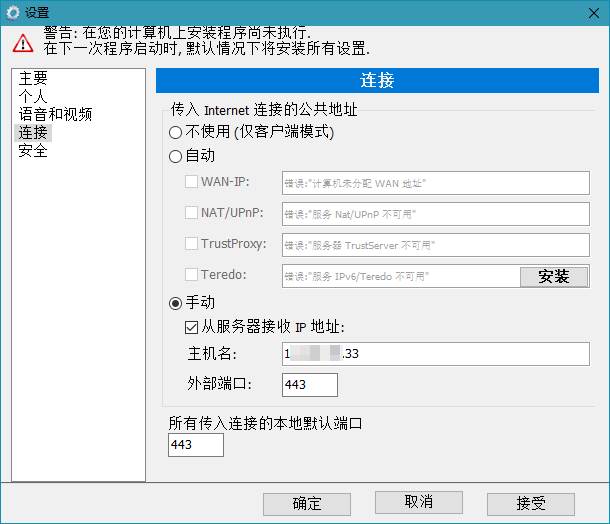Click the NAT/UPnP status field
The image size is (610, 524).
tap(436, 214)
